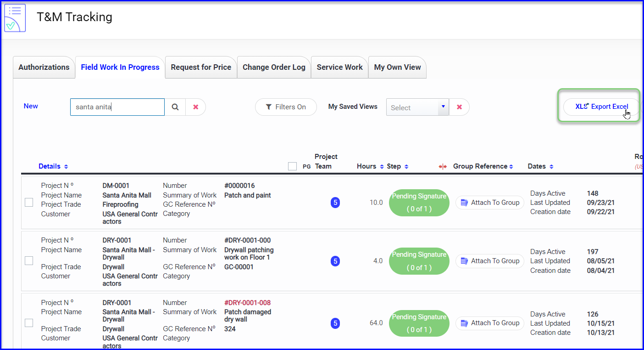644x350 pixels.
Task: Click the 64.0 hours value
Action: (376, 323)
